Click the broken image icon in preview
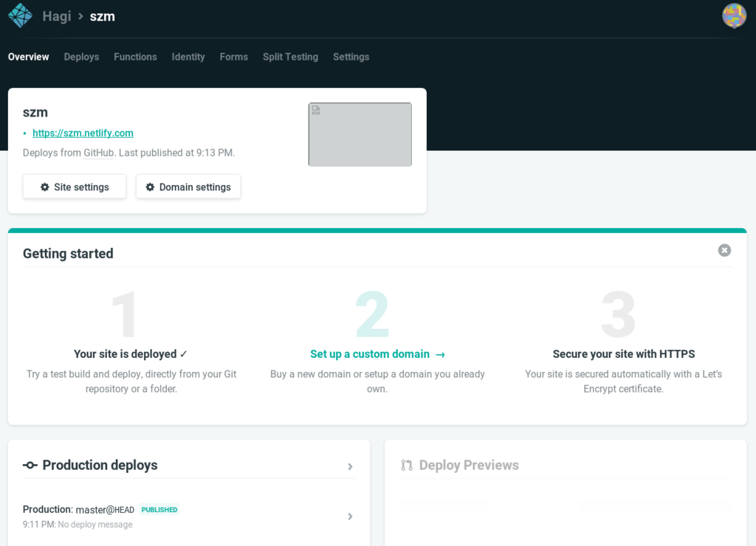 click(316, 110)
